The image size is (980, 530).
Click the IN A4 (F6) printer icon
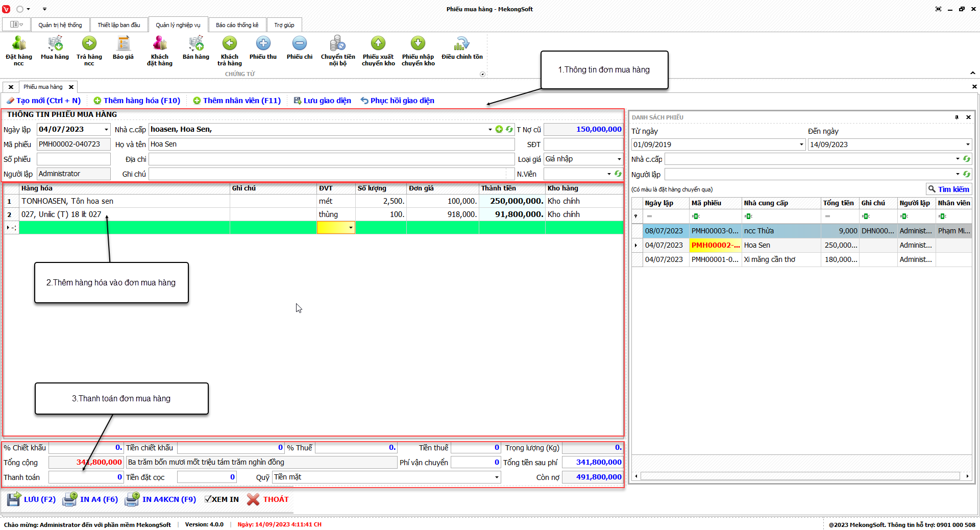pos(69,499)
